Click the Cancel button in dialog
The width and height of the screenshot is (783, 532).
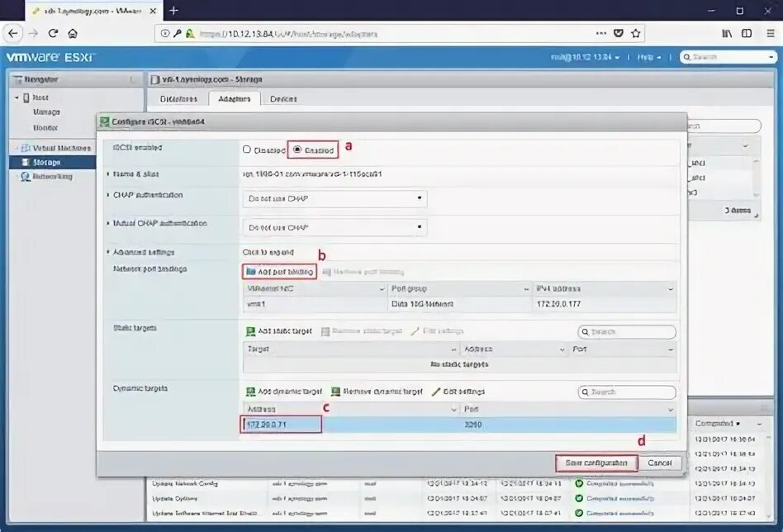[x=660, y=463]
